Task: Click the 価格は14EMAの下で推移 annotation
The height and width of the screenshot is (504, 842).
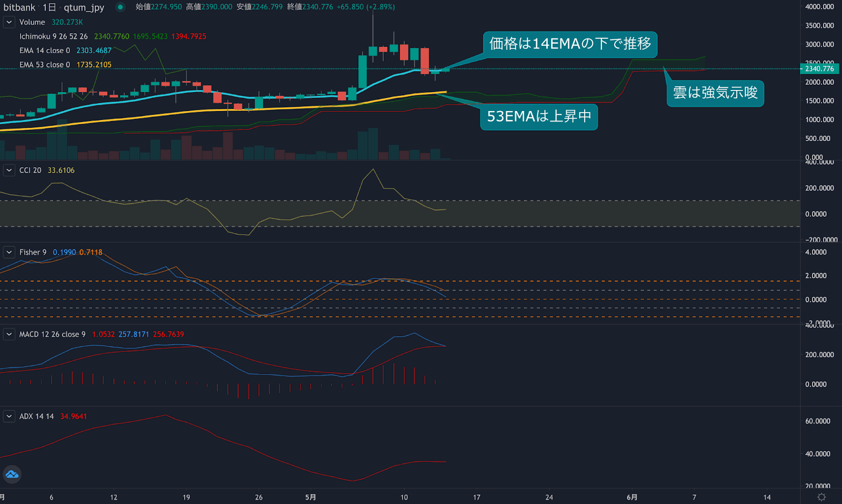Action: pyautogui.click(x=570, y=45)
